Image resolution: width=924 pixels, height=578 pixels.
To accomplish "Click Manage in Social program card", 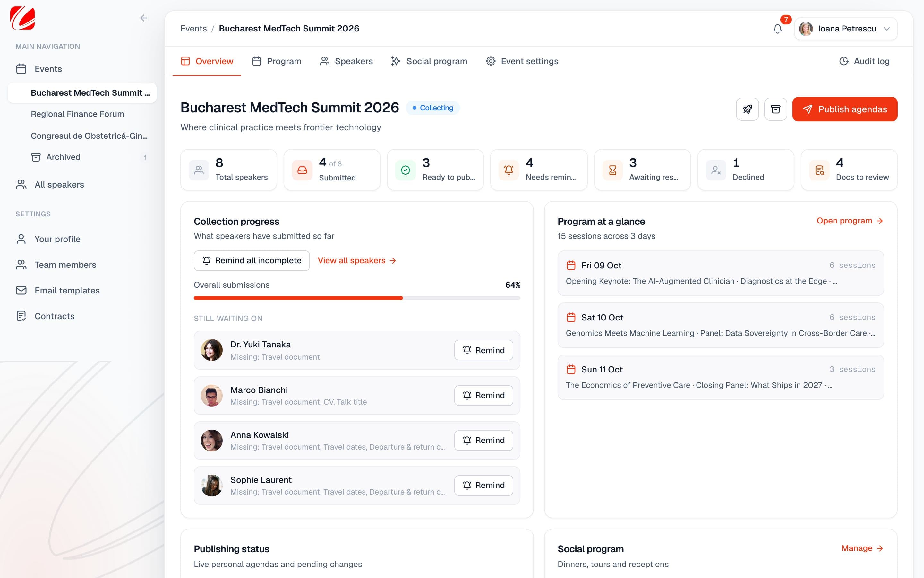I will click(x=862, y=548).
